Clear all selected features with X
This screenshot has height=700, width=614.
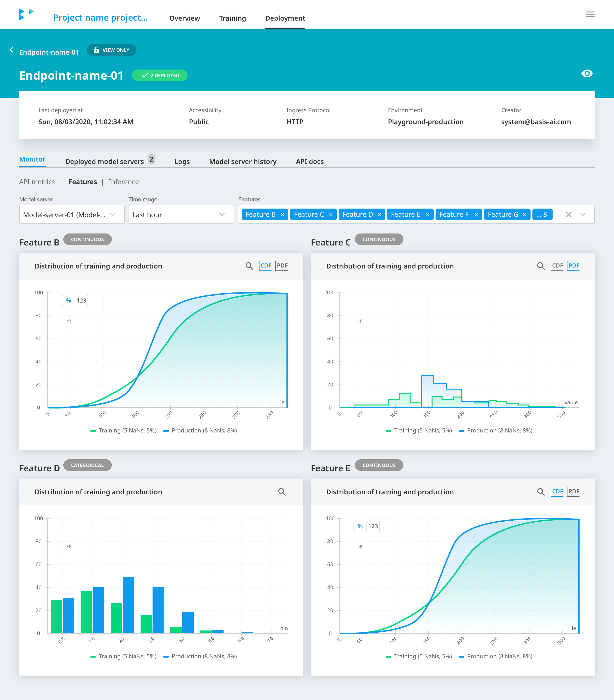point(568,215)
